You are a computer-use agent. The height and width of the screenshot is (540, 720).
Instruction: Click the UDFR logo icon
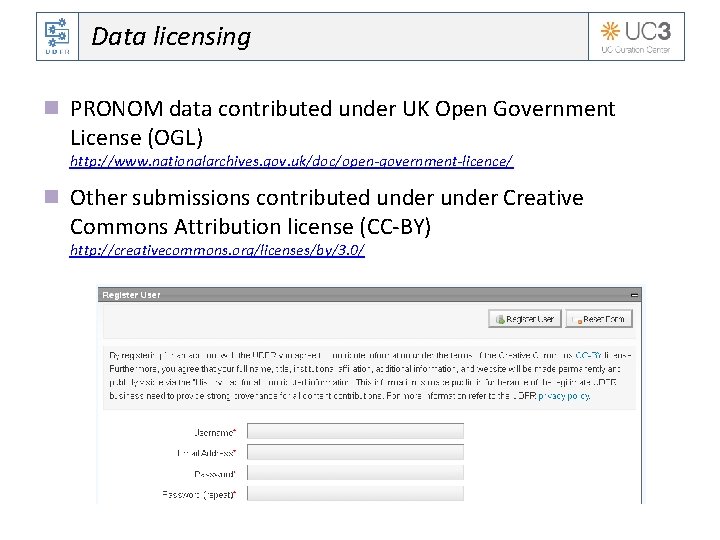click(57, 36)
